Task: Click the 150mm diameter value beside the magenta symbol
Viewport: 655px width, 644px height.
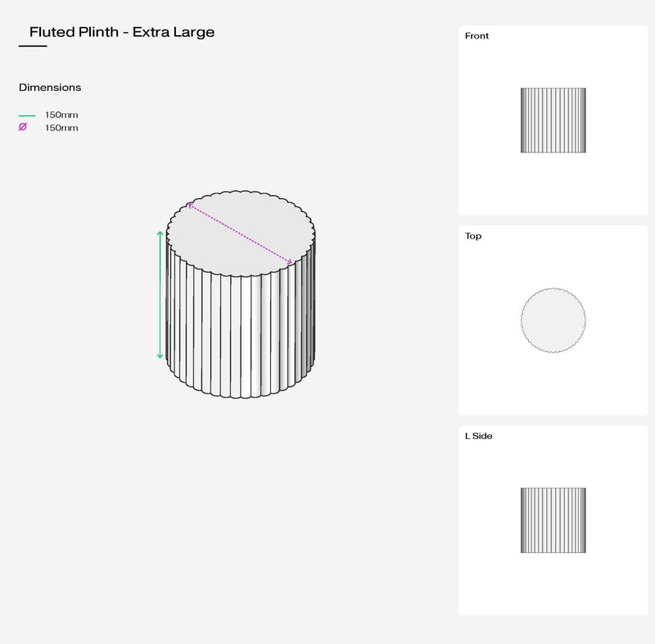Action: (x=61, y=128)
